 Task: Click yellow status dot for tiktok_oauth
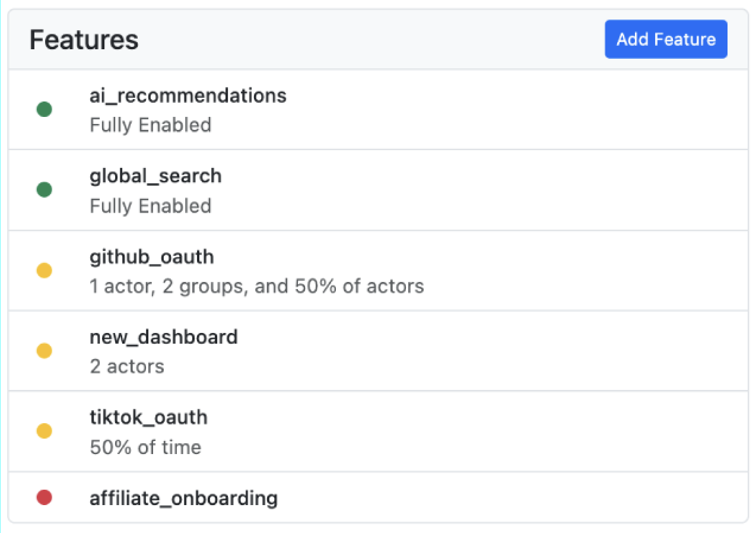(x=45, y=431)
